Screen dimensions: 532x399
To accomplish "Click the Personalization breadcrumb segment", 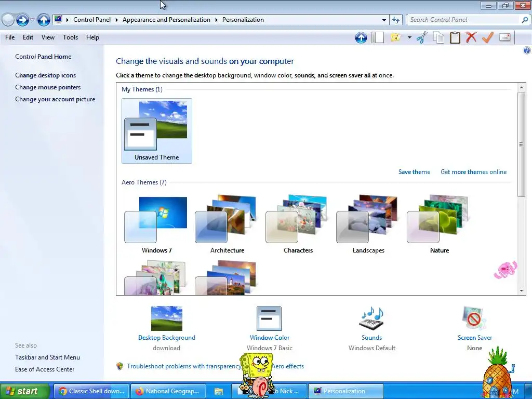I will tap(243, 20).
